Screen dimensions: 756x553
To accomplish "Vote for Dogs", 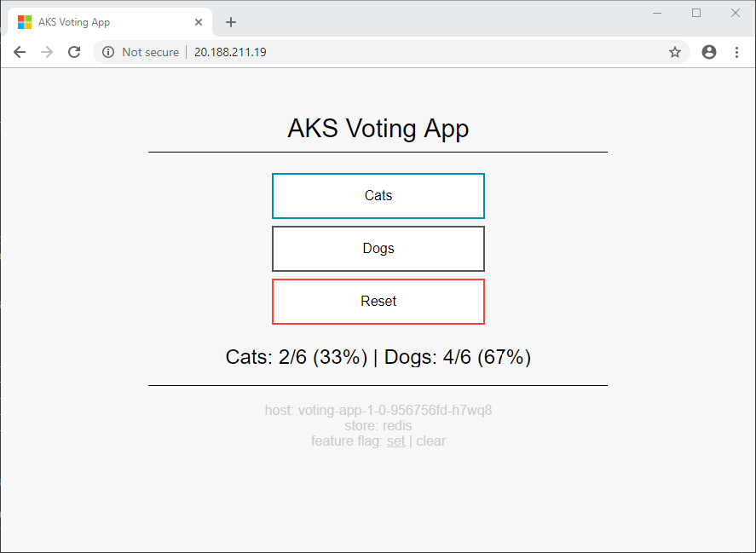I will click(x=378, y=249).
